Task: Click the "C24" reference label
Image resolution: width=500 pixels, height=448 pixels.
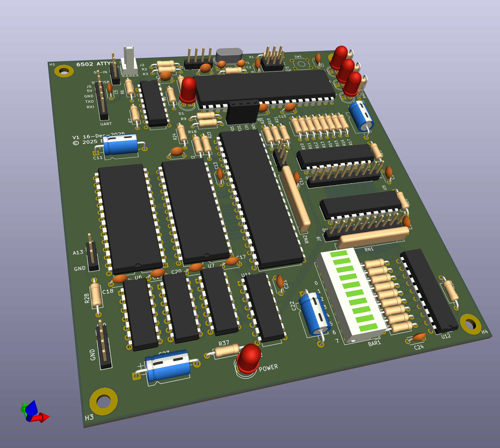Action: (x=419, y=347)
